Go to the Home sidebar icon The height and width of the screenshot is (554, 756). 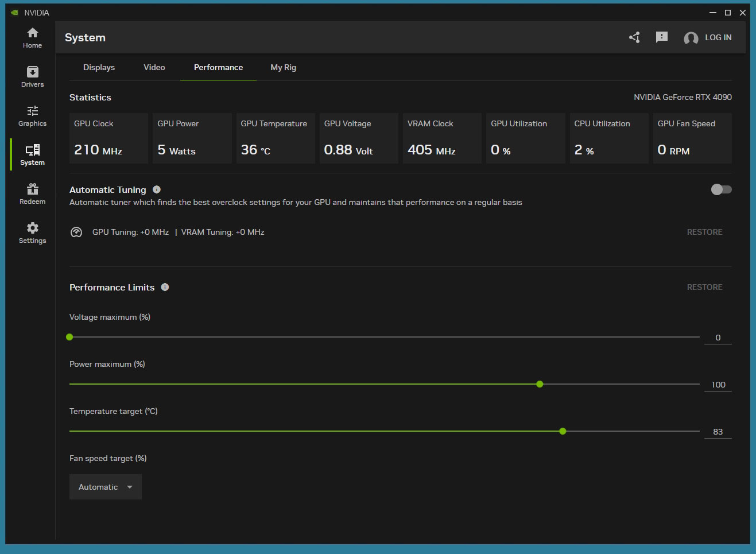pyautogui.click(x=33, y=33)
